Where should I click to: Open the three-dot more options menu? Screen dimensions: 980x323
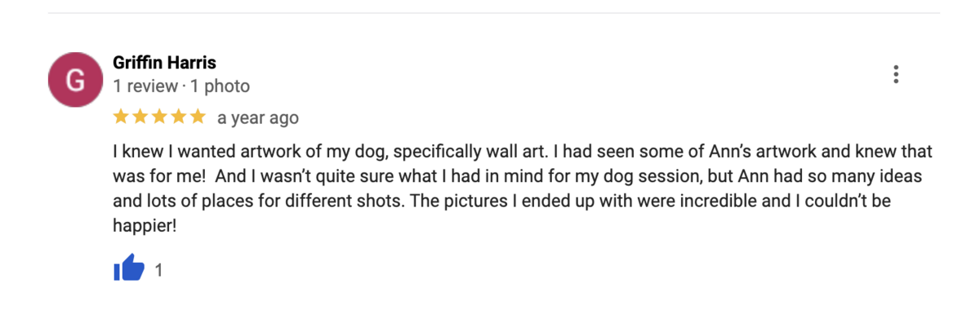[896, 74]
